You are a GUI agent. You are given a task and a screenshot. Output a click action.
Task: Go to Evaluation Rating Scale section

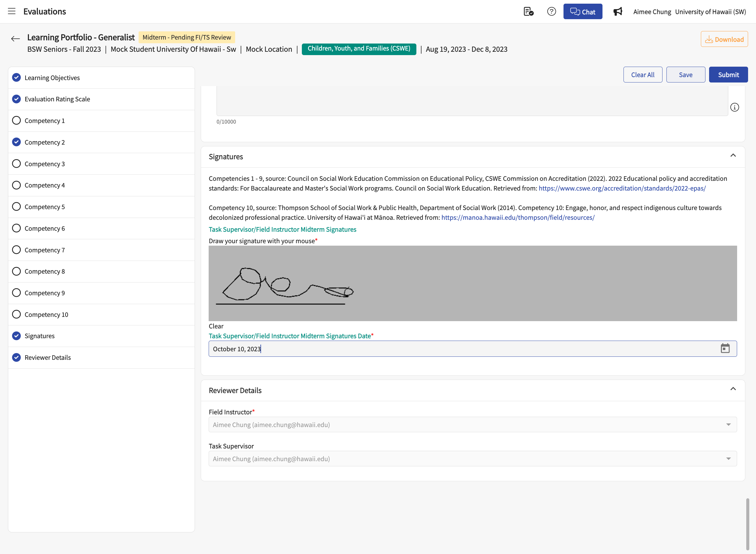[101, 99]
